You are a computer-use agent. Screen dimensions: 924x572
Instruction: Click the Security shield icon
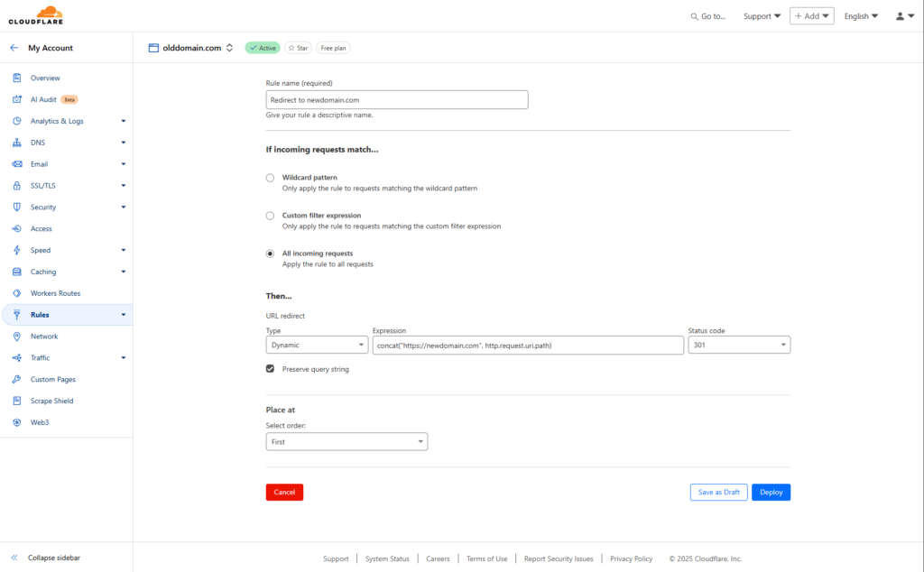click(17, 207)
